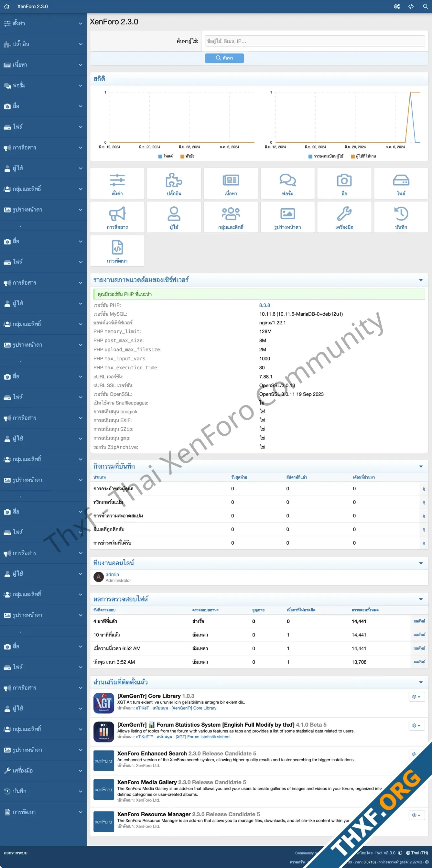Click view link for ทริกเกอร์สแปม row
The image size is (432, 868).
(424, 502)
